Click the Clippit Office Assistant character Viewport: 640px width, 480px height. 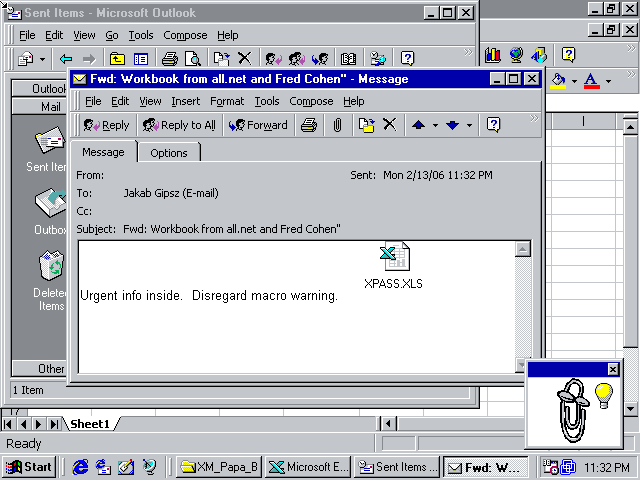[x=572, y=410]
